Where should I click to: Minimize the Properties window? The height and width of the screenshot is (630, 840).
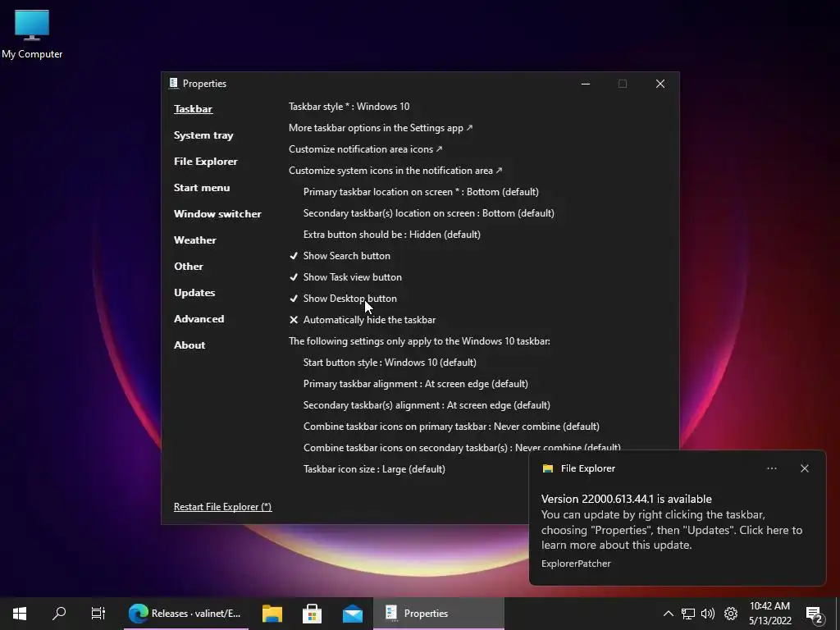[586, 84]
